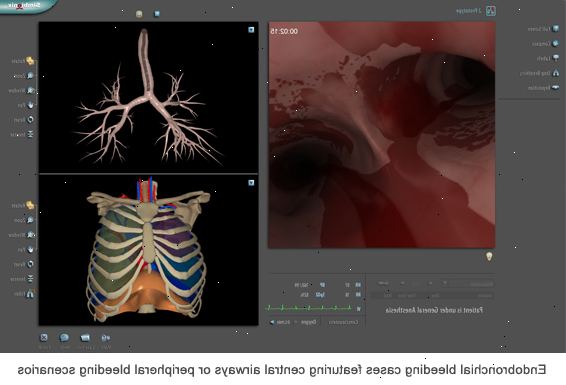Open the rib cage view dropdown arrow
Screen dimensions: 566x385
click(x=251, y=183)
